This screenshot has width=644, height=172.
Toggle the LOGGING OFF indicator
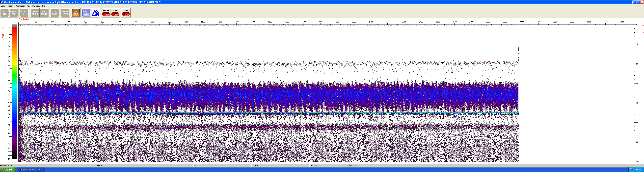click(x=115, y=13)
